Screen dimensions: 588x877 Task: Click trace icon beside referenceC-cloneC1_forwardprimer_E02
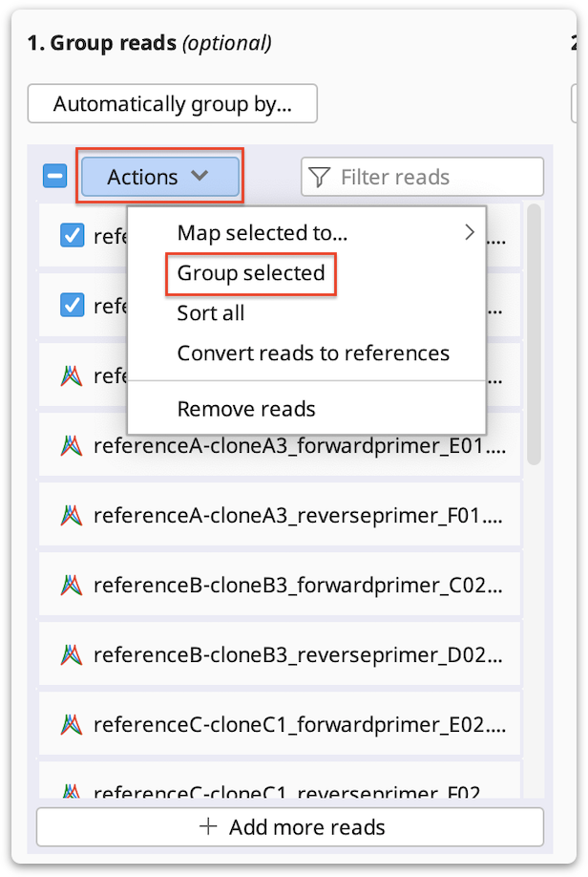(x=73, y=724)
